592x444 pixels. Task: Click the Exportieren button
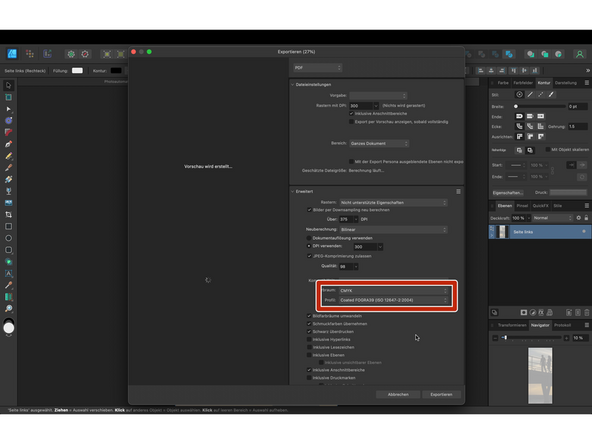tap(441, 394)
